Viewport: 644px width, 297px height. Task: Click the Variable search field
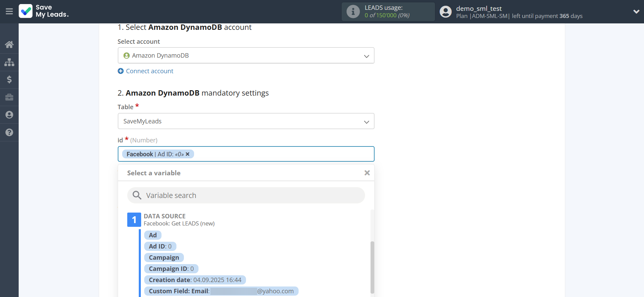tap(246, 196)
